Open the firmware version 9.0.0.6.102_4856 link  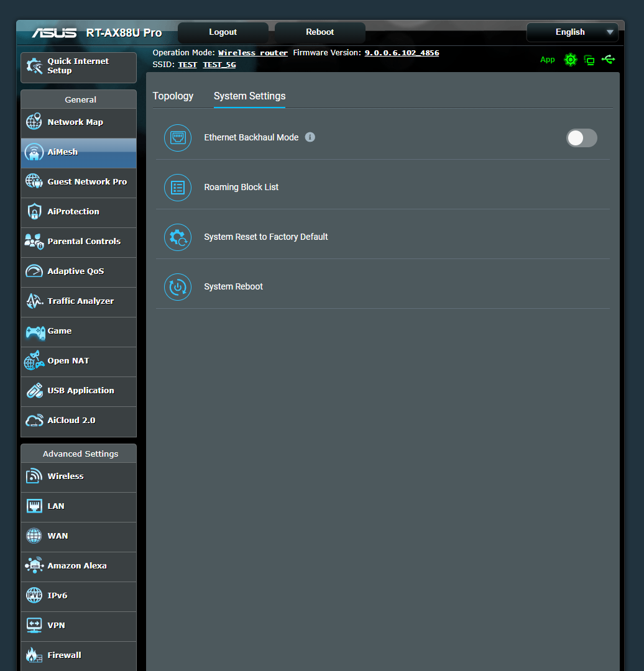402,53
